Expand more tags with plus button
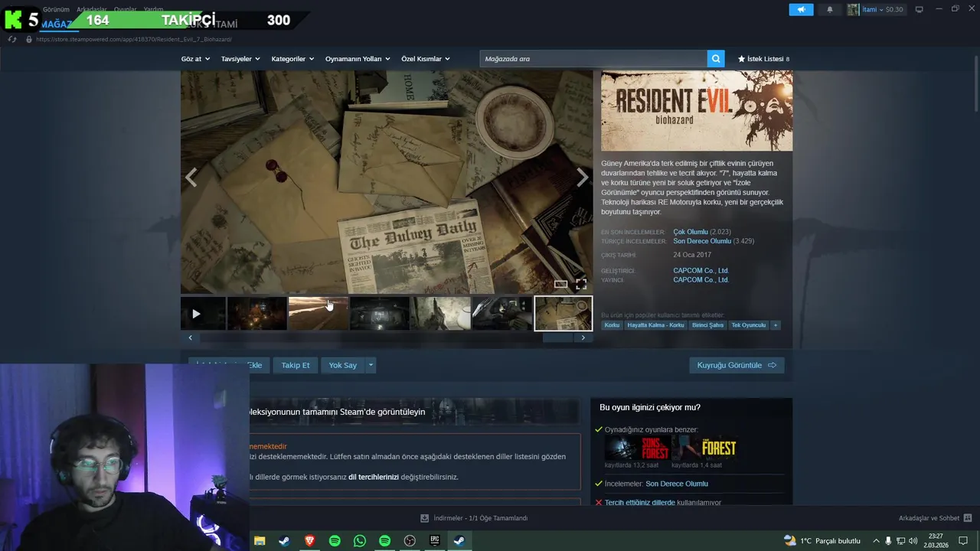980x551 pixels. point(776,325)
